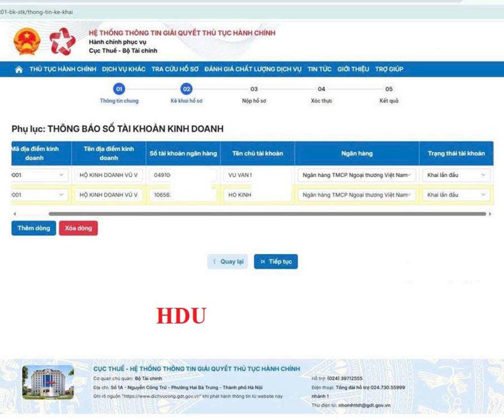Click the national emblem logo
Screen dimensions: 504x420
27,42
